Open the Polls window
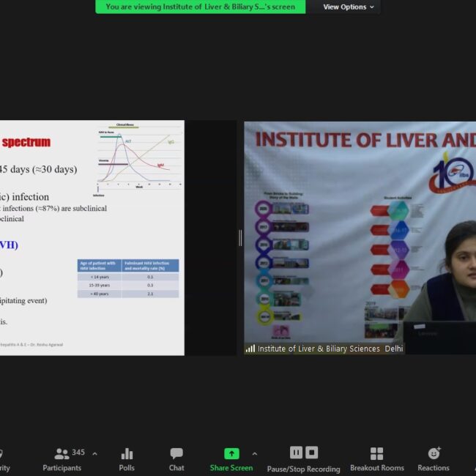476x476 pixels. [x=127, y=459]
